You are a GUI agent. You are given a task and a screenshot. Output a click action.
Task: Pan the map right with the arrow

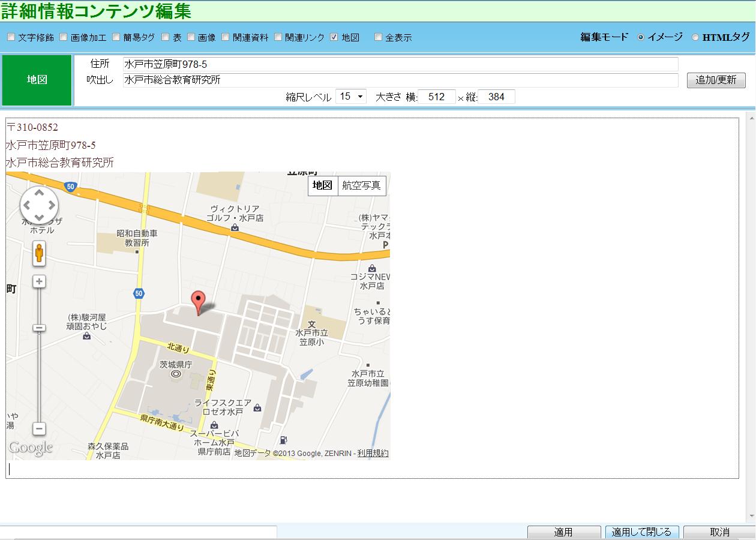(52, 205)
